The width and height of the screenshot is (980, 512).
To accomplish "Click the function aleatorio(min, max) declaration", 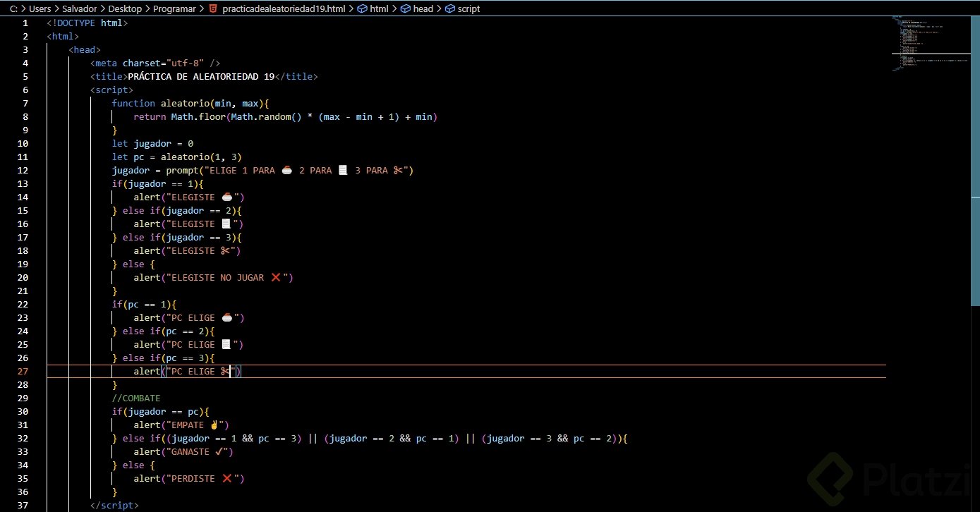I will (x=190, y=103).
